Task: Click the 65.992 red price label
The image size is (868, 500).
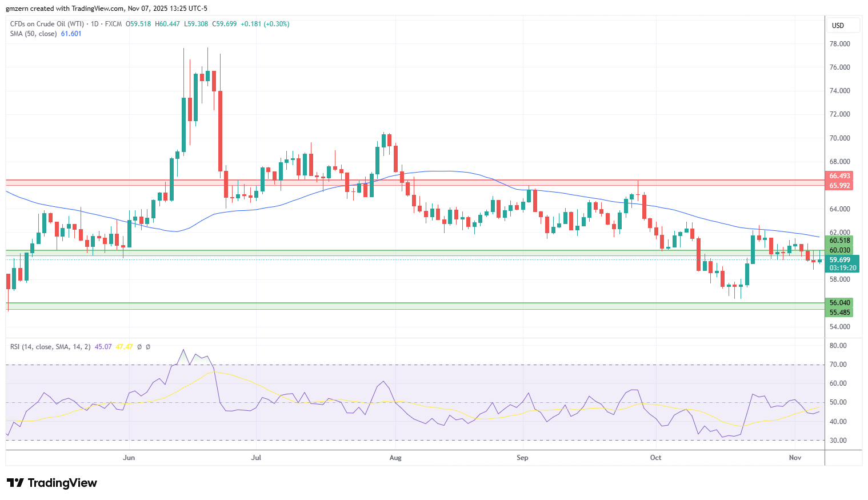Action: 839,186
